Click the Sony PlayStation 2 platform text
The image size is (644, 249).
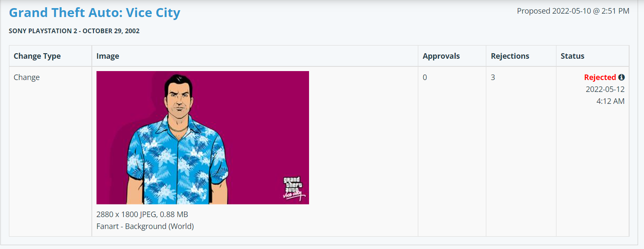pos(40,31)
